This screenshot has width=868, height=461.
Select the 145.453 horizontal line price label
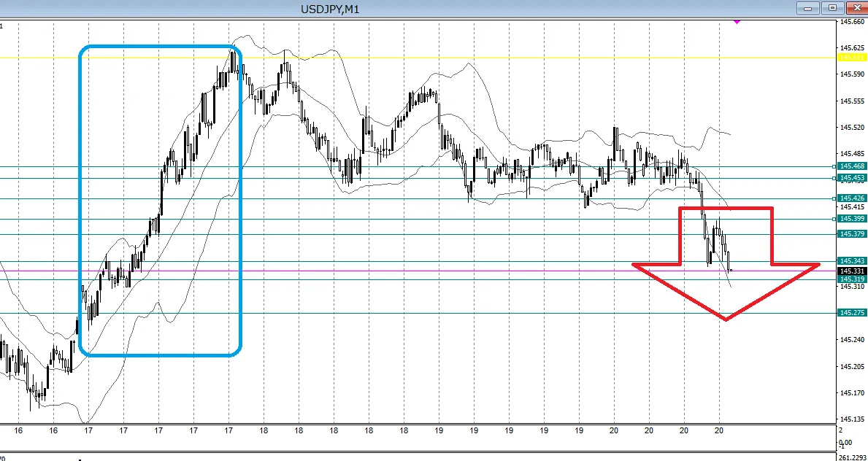(852, 178)
